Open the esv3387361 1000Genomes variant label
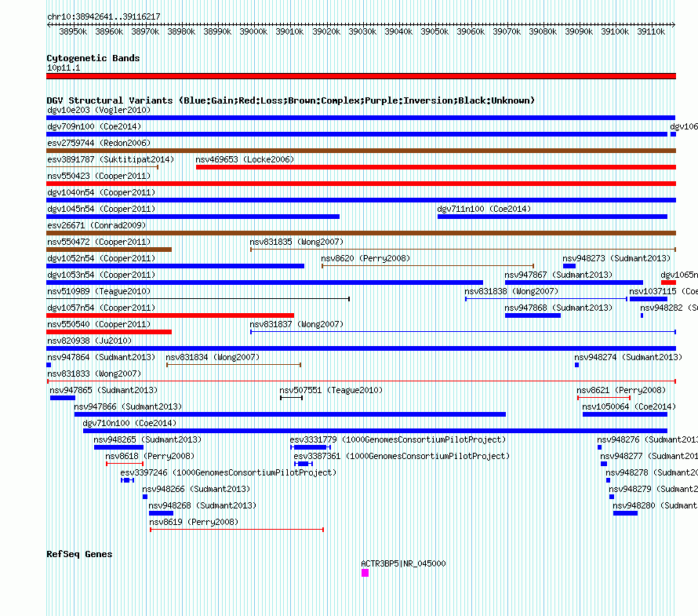This screenshot has width=698, height=616. (x=402, y=456)
